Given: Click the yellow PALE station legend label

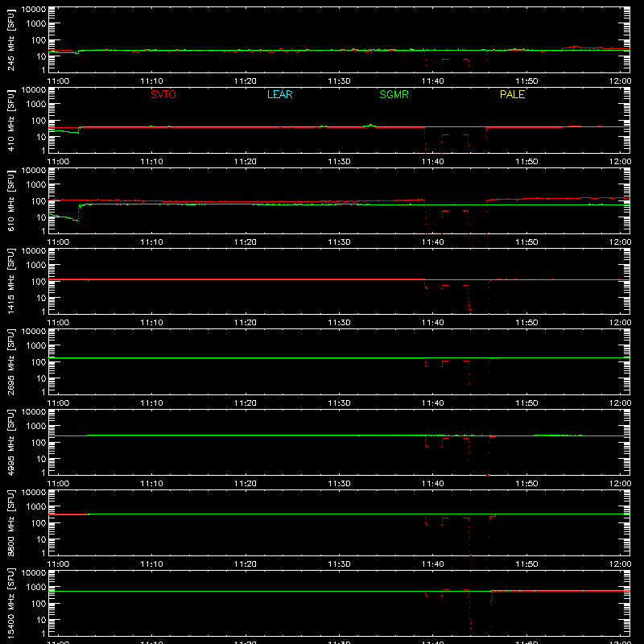Looking at the screenshot, I should tap(512, 94).
